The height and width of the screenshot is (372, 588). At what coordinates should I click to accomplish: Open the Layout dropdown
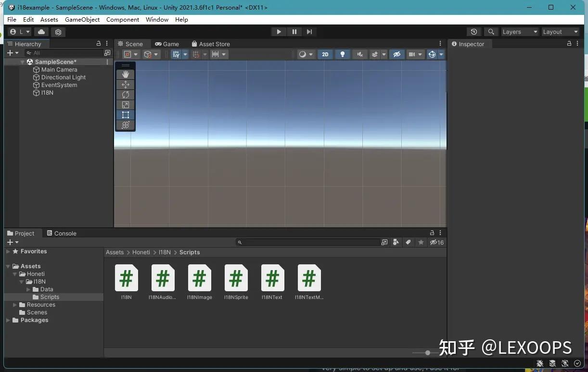click(559, 32)
